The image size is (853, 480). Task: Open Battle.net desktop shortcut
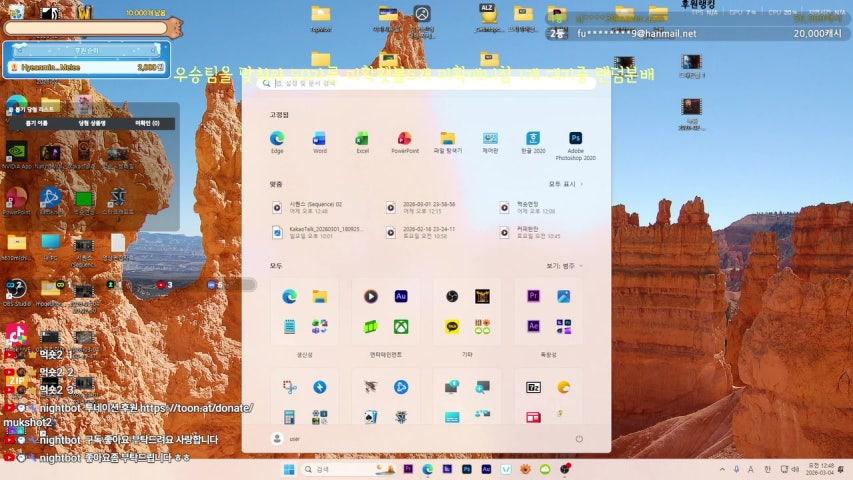[x=51, y=201]
